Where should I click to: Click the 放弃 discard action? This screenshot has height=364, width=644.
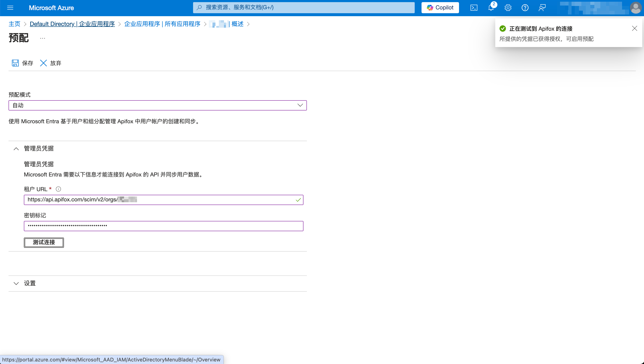point(50,63)
